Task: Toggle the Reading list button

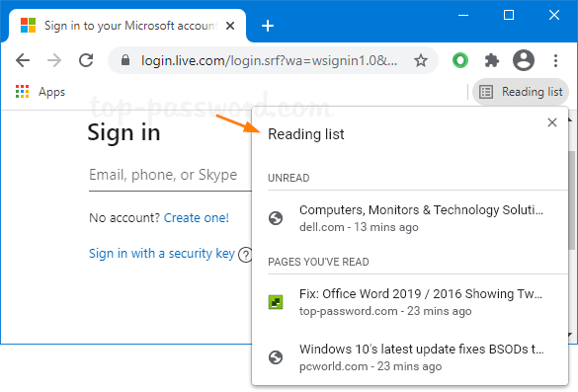Action: (x=521, y=92)
